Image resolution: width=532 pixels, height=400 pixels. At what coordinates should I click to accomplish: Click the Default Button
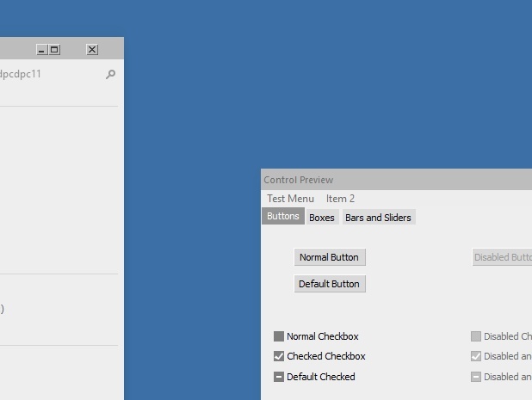pyautogui.click(x=330, y=284)
